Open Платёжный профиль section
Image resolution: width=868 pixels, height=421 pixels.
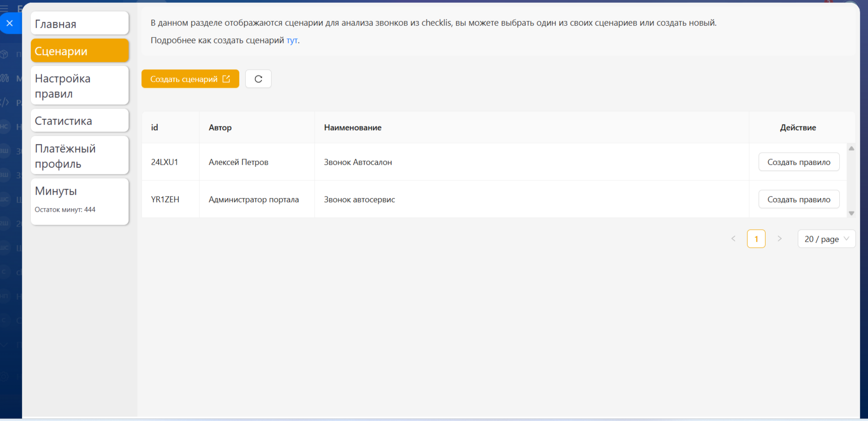click(79, 156)
